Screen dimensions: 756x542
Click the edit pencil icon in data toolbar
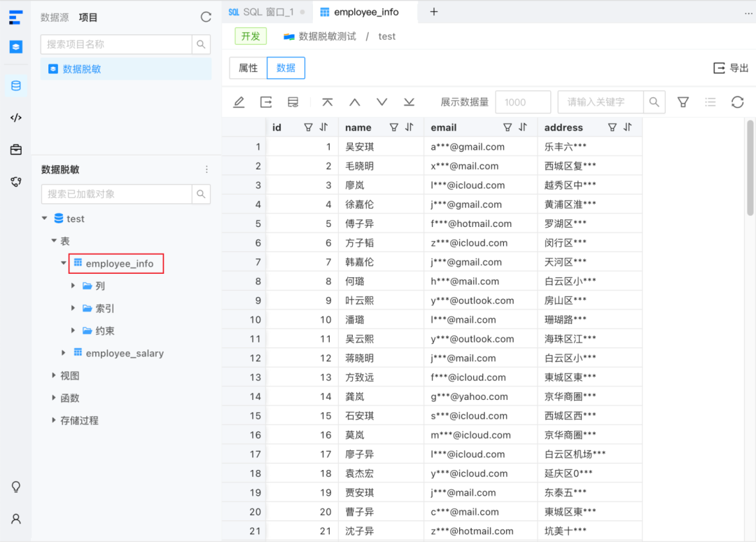239,102
